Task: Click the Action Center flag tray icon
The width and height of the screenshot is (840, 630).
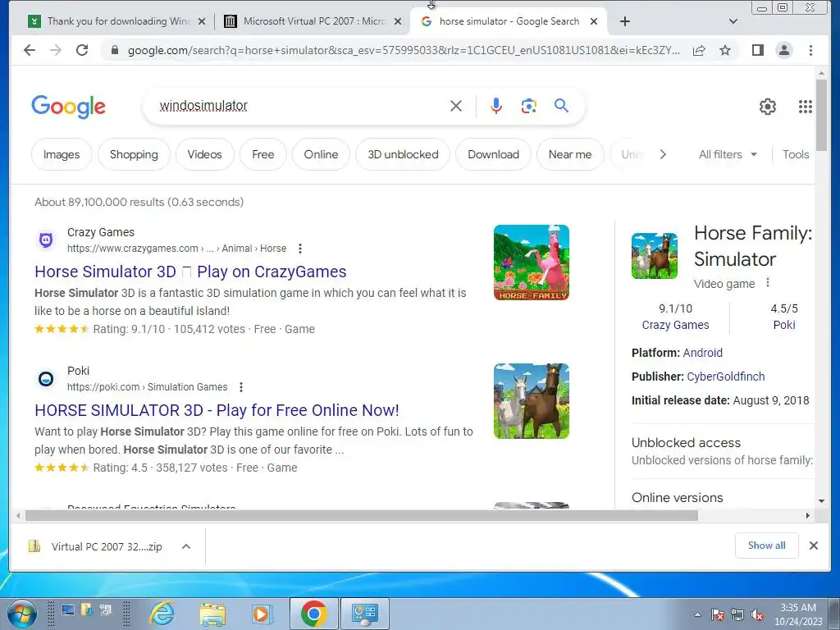Action: pos(718,615)
